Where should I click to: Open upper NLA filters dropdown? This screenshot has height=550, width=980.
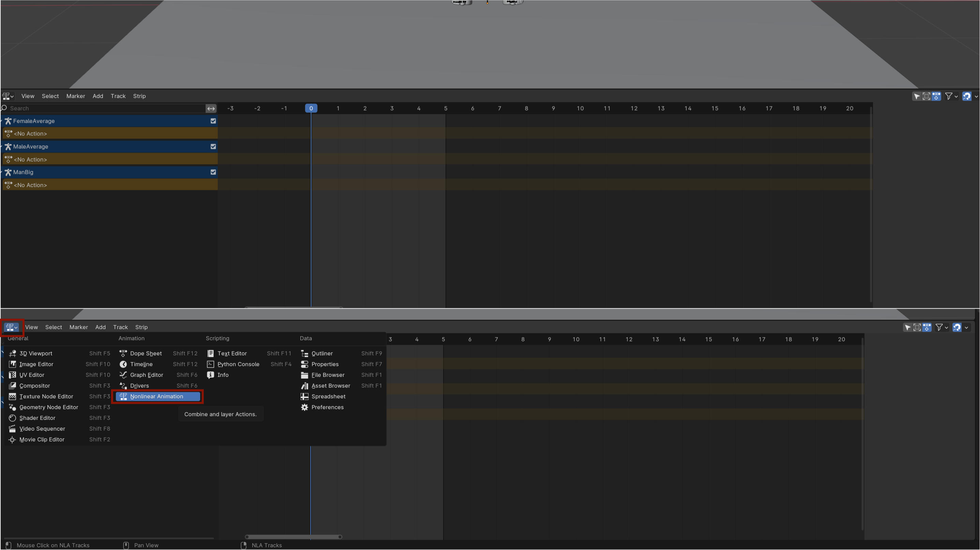(x=951, y=96)
